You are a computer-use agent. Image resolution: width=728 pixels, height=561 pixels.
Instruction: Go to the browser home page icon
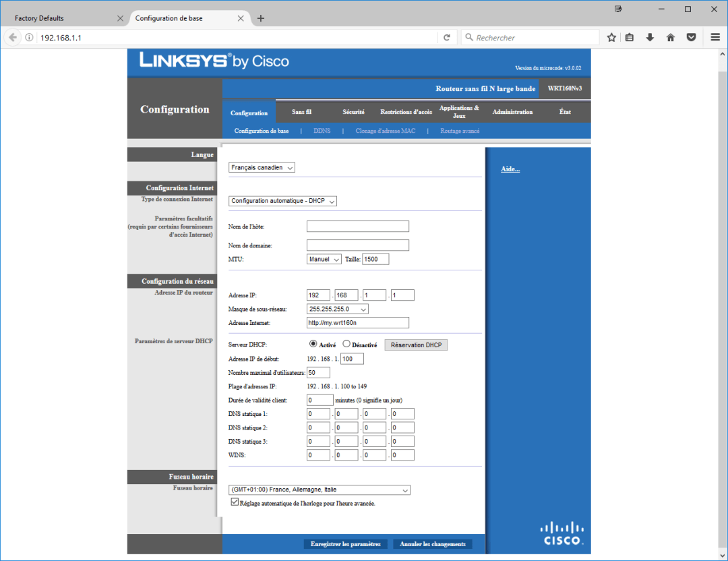click(671, 38)
